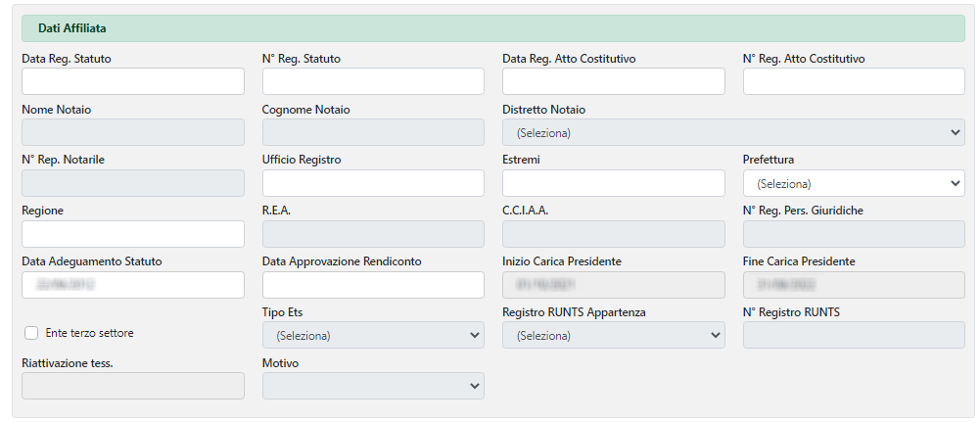Focus the Estremi input field
Screen dimensions: 980x424
coord(613,183)
